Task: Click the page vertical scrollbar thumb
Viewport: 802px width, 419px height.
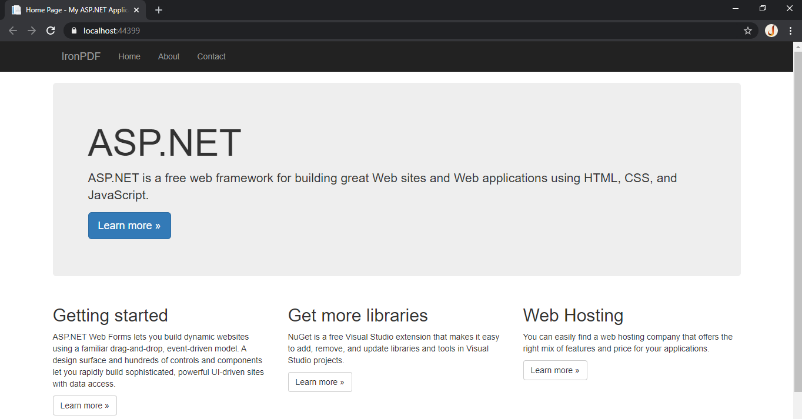Action: [797, 221]
